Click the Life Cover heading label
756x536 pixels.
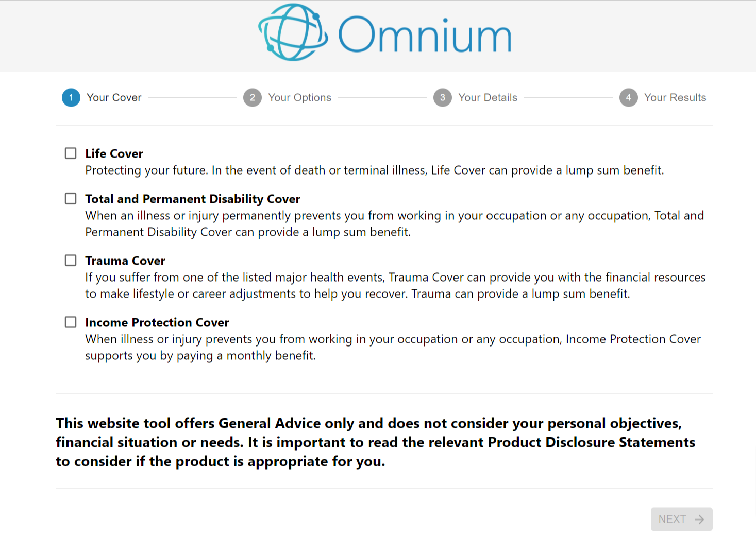[114, 153]
